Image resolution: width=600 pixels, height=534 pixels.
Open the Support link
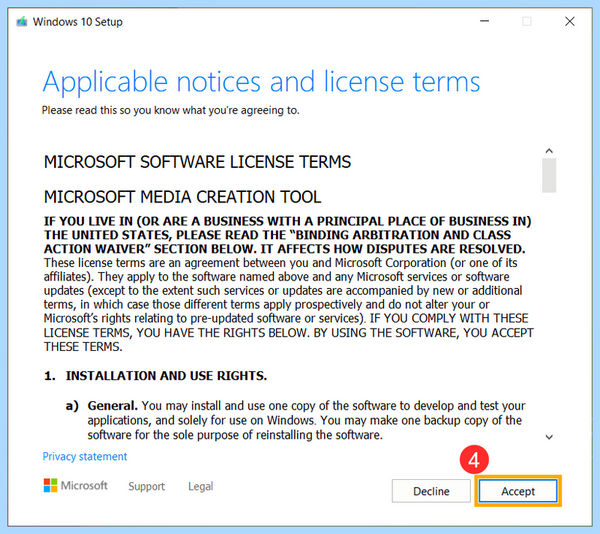(147, 486)
